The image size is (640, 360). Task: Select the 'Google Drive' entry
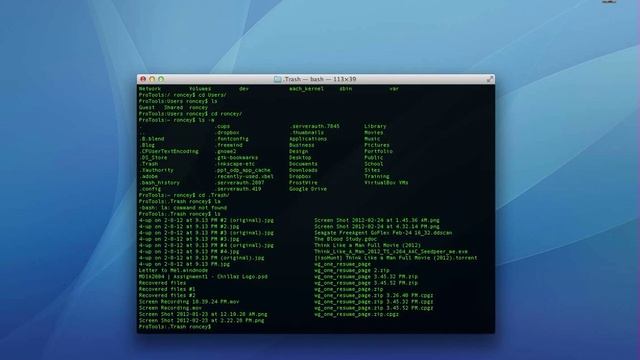coord(308,189)
